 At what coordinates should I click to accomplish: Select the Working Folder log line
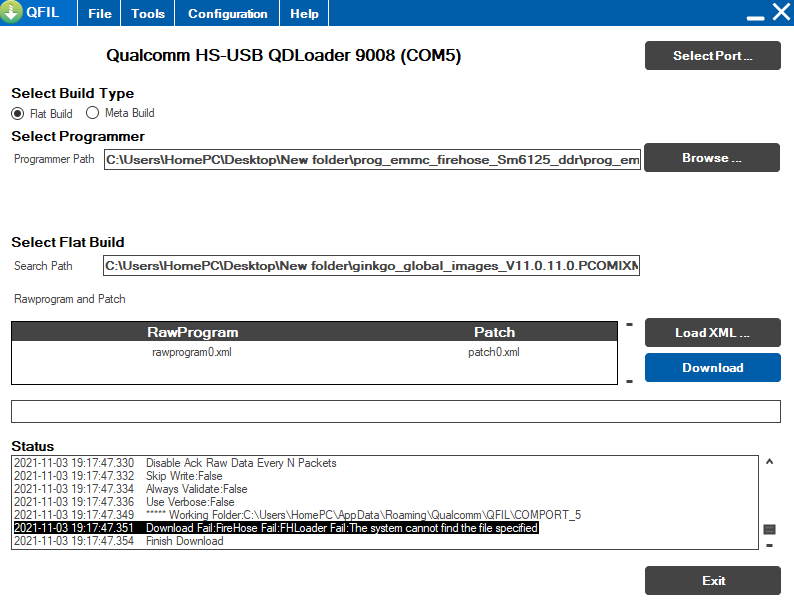point(297,515)
